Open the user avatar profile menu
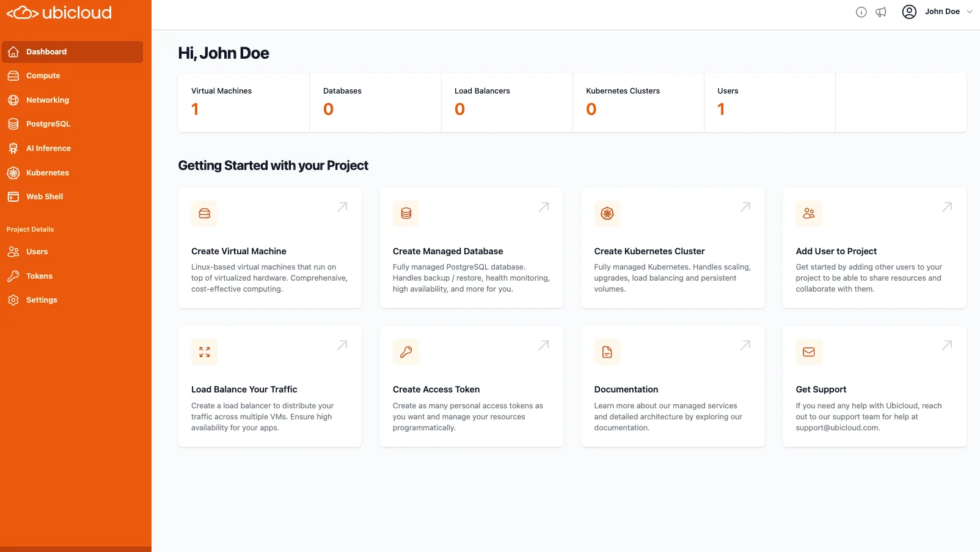 pos(909,12)
